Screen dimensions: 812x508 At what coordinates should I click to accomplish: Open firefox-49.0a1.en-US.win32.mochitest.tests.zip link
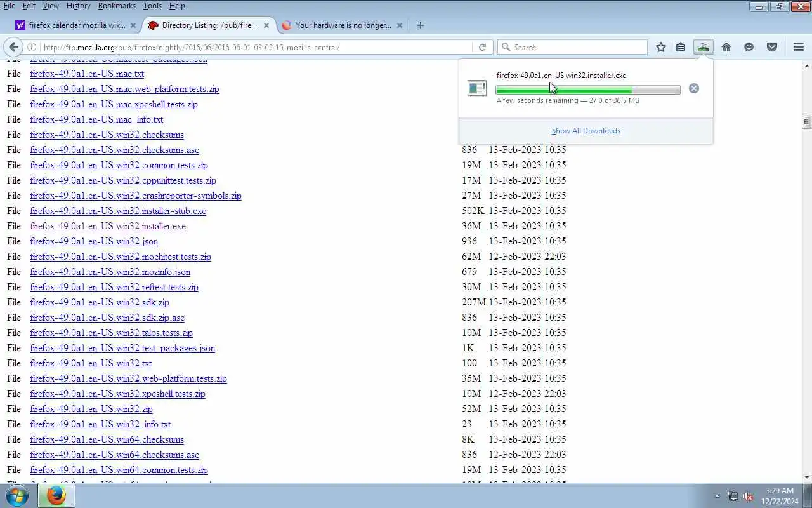pos(121,257)
